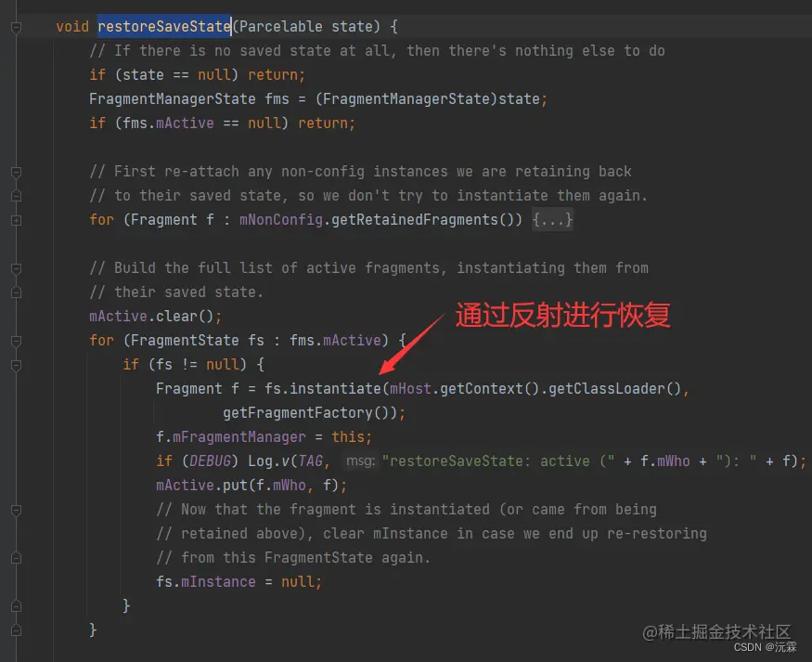Click fold end marker beside 'their saved state.'

pyautogui.click(x=16, y=292)
